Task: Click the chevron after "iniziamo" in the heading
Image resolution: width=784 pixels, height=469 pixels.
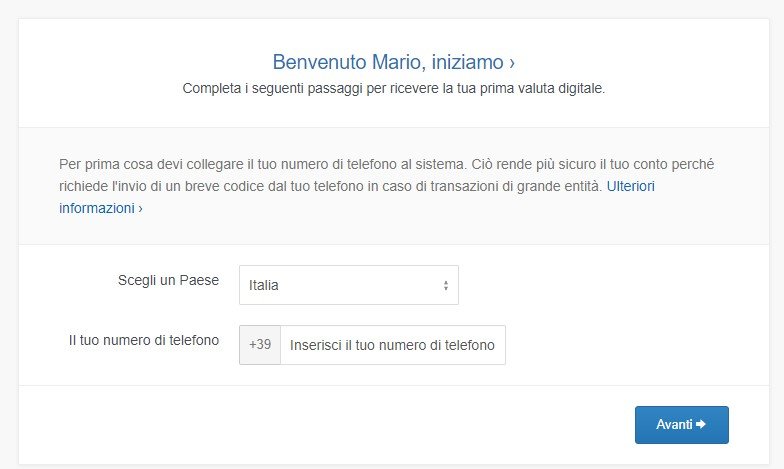Action: [x=512, y=62]
